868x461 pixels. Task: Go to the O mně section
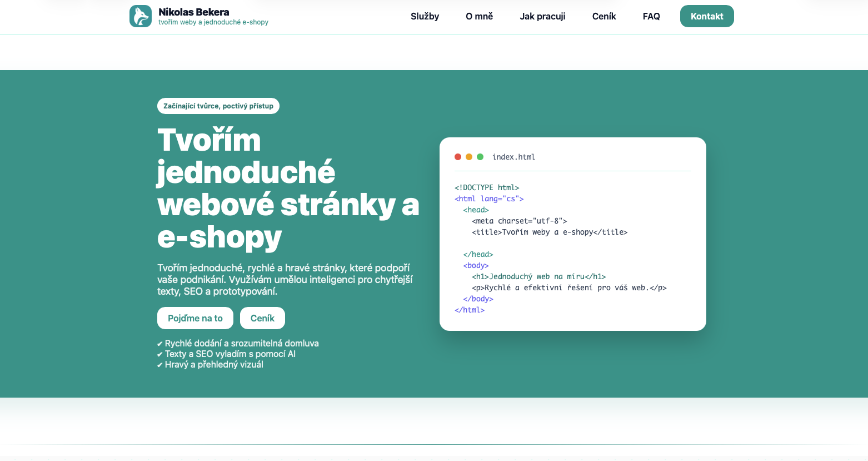click(479, 16)
